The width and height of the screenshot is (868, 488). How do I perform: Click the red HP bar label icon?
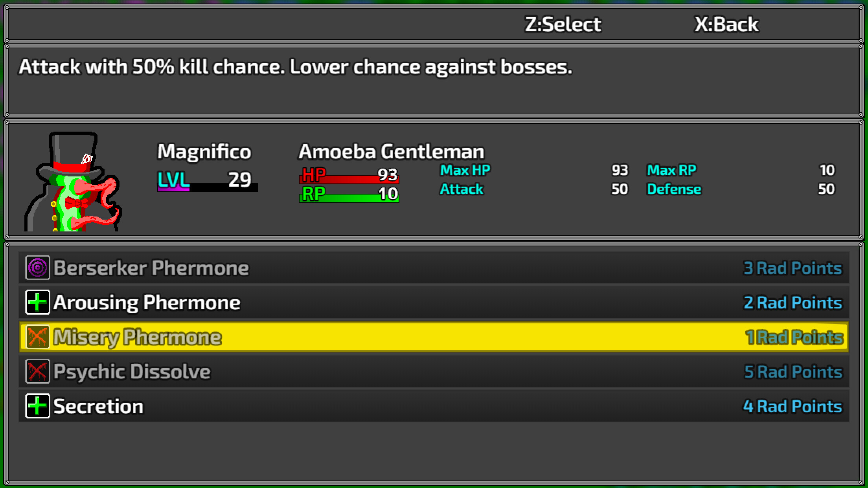coord(313,175)
